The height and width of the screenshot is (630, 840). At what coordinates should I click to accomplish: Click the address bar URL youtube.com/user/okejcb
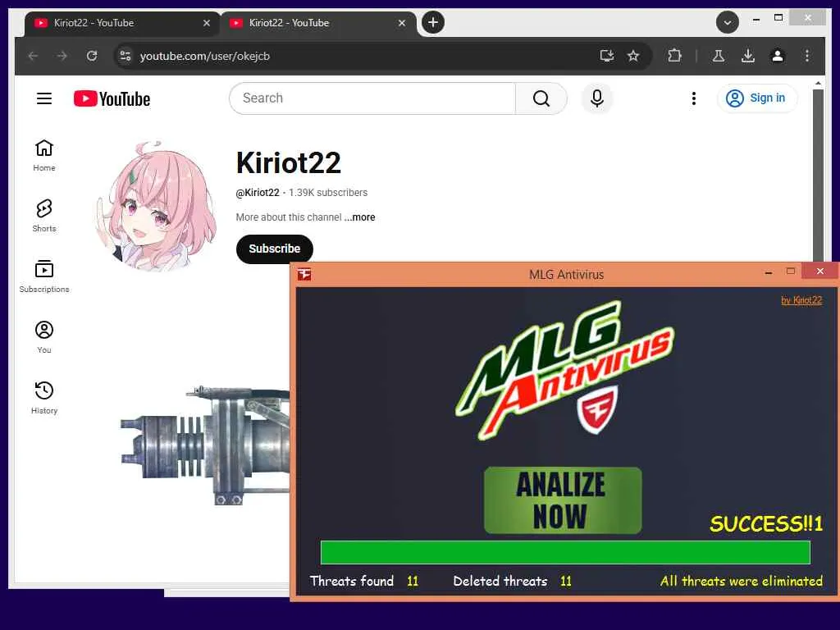[204, 56]
